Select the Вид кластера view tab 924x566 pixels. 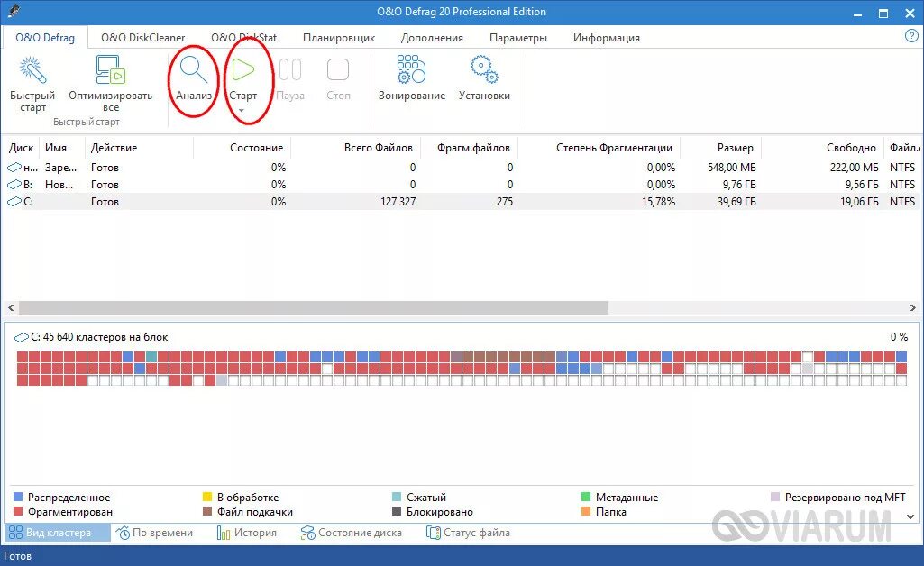coord(57,533)
